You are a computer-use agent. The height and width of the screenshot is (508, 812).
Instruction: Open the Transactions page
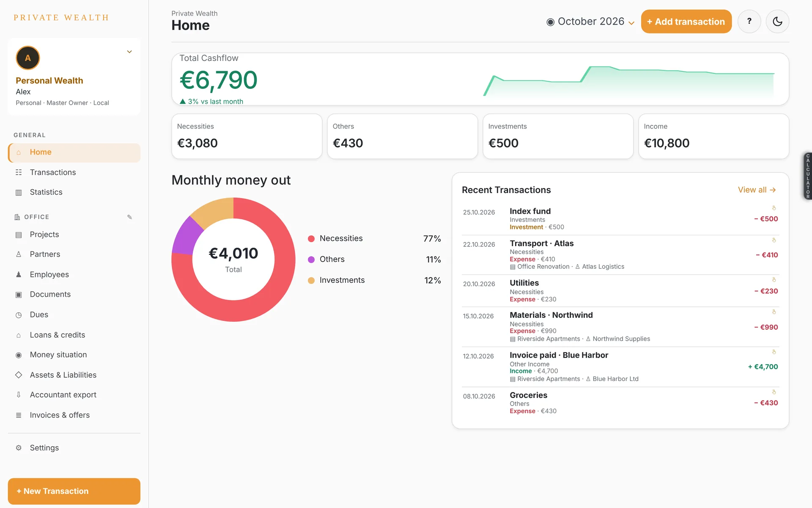(74, 172)
